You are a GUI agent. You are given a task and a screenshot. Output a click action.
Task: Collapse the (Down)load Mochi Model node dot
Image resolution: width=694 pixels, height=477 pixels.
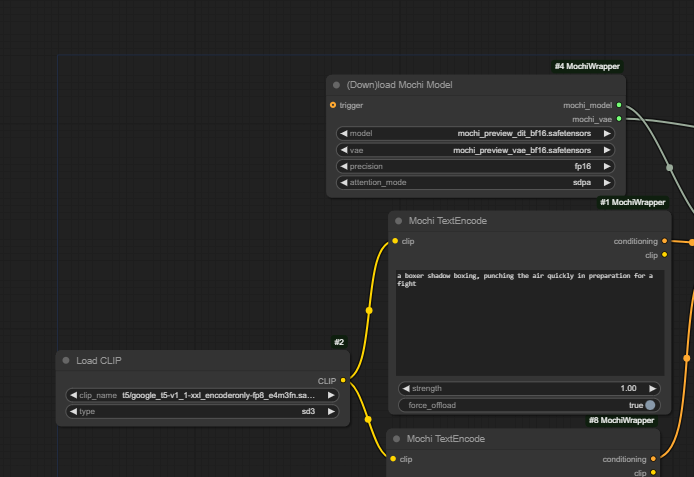pos(336,85)
